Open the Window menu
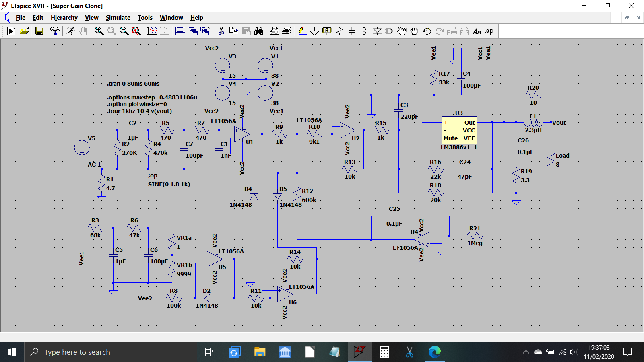Screen dimensions: 644x362 pyautogui.click(x=171, y=18)
